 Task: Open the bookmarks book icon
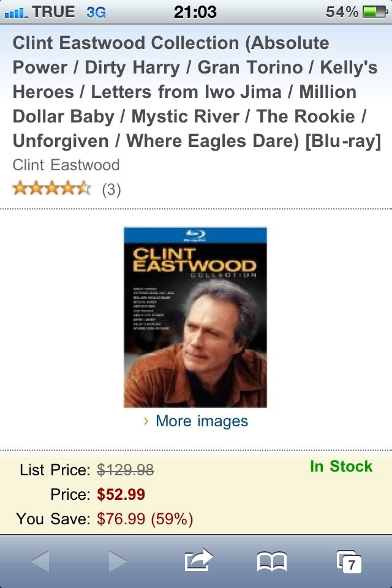pyautogui.click(x=272, y=562)
